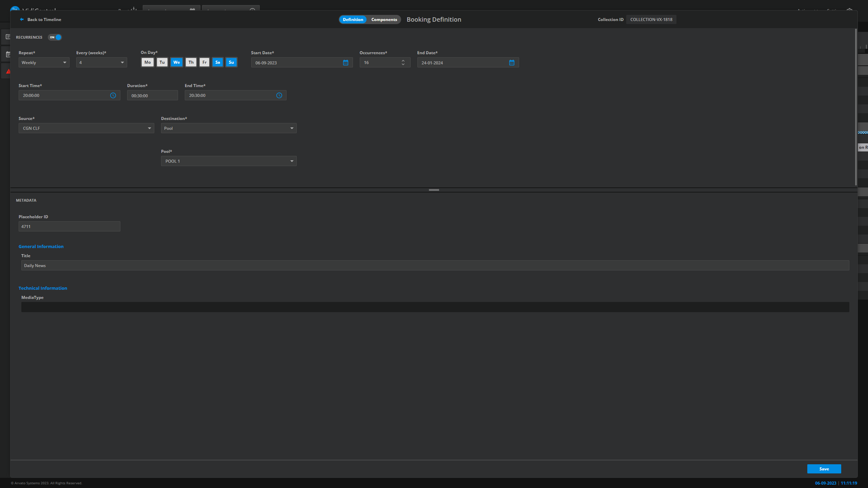The image size is (868, 488).
Task: Click the Title field with Daily News
Action: point(435,265)
